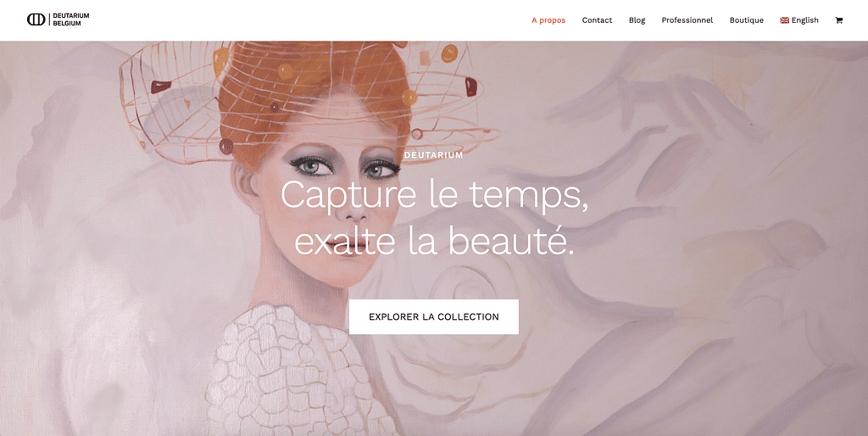The height and width of the screenshot is (436, 868).
Task: Click the 'exalte la beauté.' headline line
Action: 434,241
